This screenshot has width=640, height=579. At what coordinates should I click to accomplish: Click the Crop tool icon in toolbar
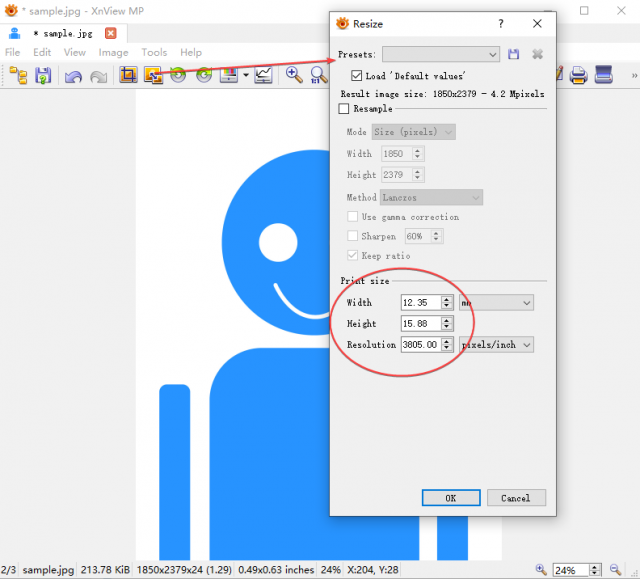[x=128, y=75]
